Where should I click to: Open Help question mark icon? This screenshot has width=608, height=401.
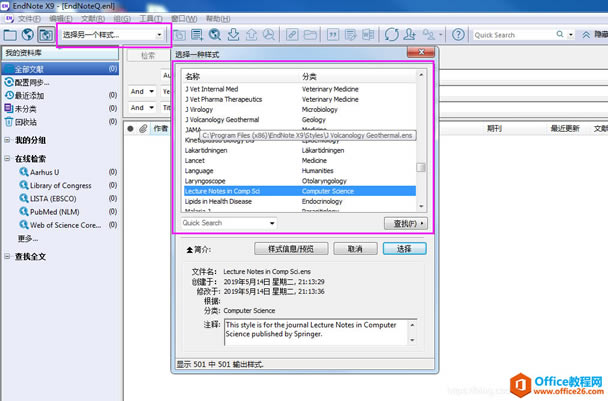[458, 35]
